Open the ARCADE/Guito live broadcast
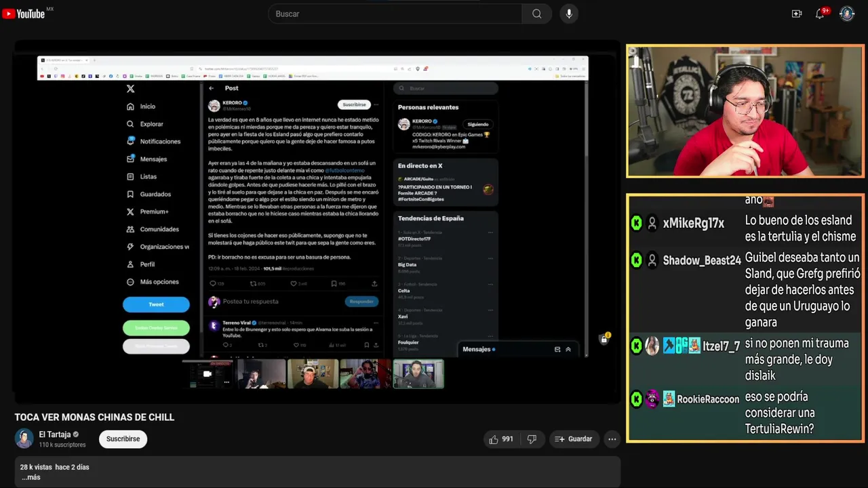 [x=446, y=189]
